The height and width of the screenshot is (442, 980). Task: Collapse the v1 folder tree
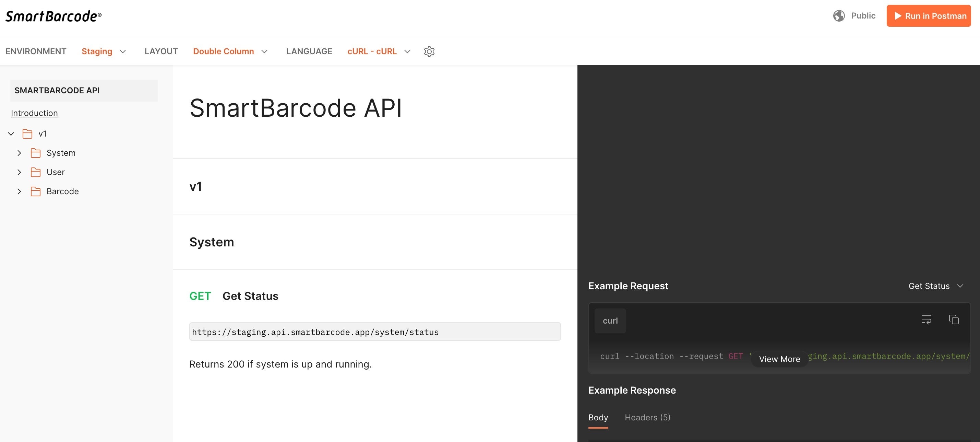11,133
